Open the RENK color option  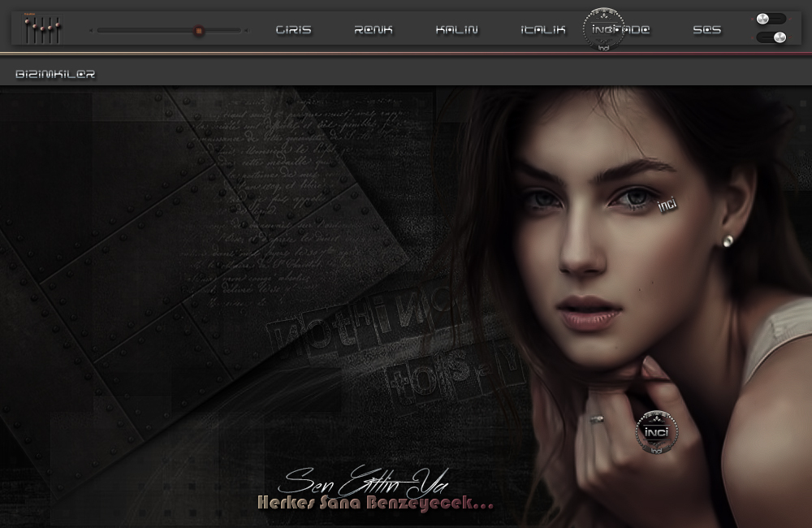tap(374, 30)
